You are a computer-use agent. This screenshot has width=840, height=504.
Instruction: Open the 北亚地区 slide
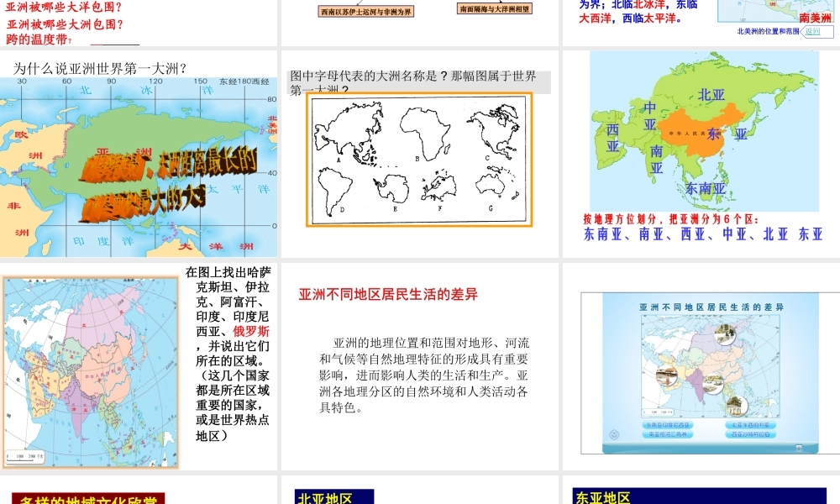pos(420,490)
